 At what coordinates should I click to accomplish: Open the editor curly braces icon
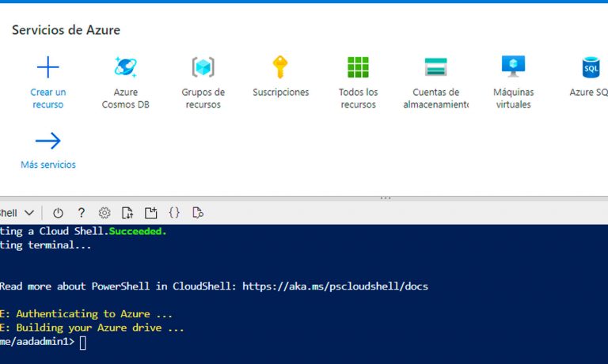click(174, 212)
